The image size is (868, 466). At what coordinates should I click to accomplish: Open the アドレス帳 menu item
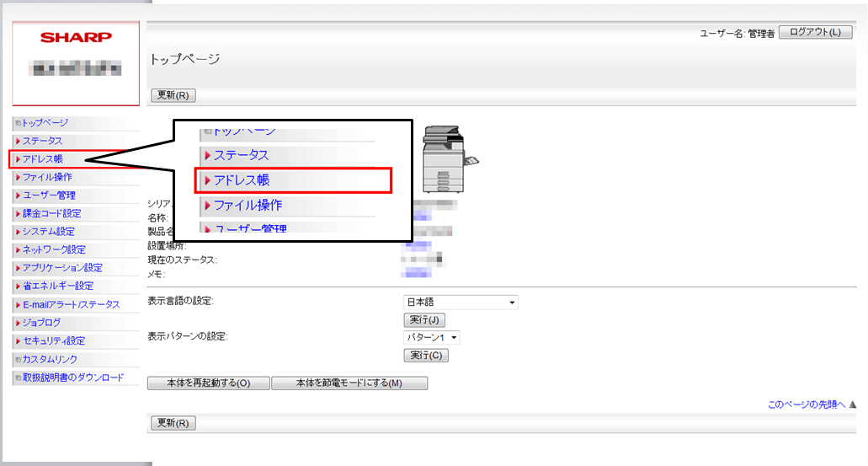(x=42, y=159)
